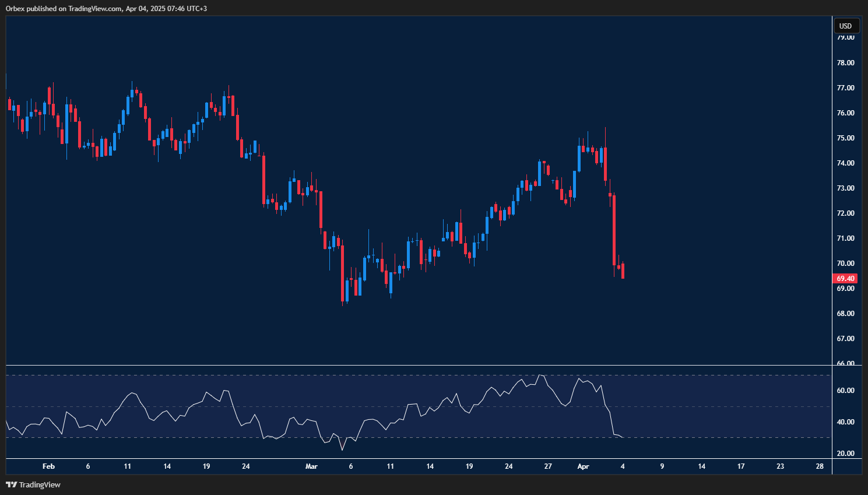Select the Apr label on the time axis
This screenshot has height=495, width=868.
click(583, 466)
